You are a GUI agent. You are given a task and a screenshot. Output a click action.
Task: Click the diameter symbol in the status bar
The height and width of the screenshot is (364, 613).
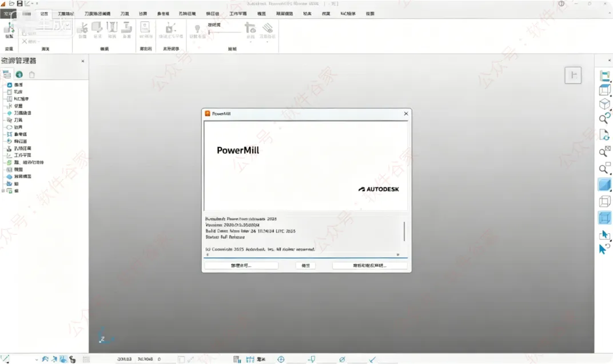coord(342,359)
